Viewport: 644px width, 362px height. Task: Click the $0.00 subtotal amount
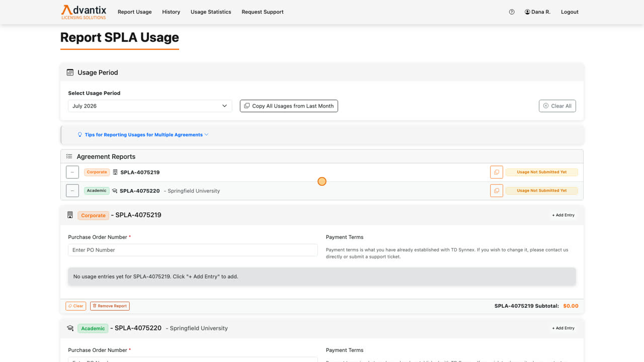(x=571, y=306)
